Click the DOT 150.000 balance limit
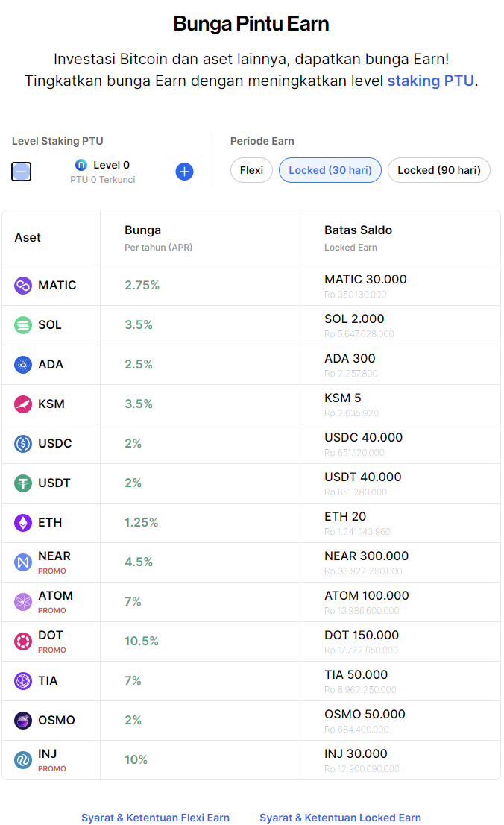 point(362,635)
